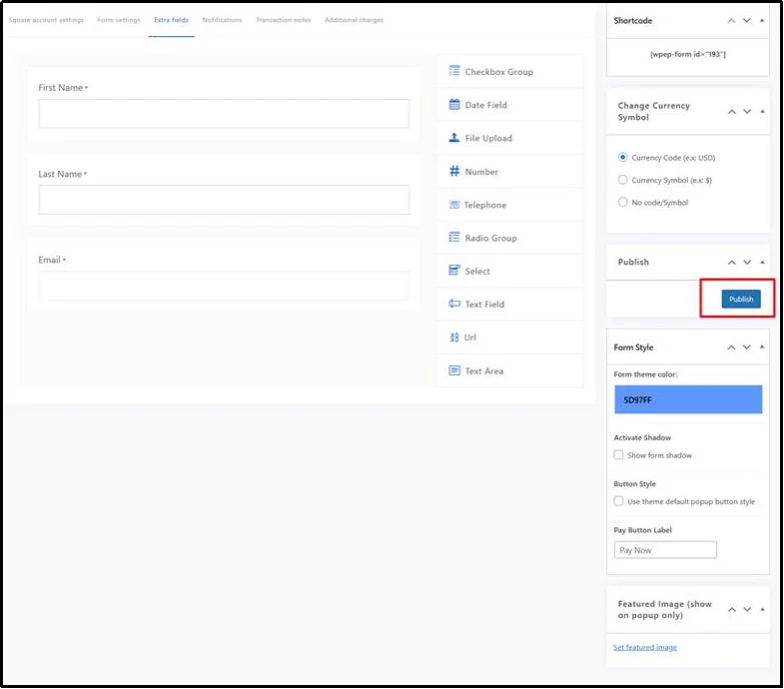Viewport: 784px width, 689px height.
Task: Collapse the Shortcode panel triangle
Action: (762, 21)
